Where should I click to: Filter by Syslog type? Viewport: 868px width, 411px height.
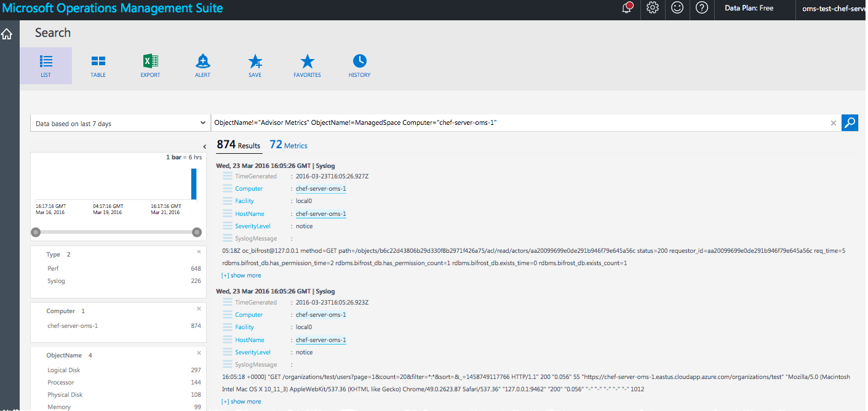tap(56, 281)
